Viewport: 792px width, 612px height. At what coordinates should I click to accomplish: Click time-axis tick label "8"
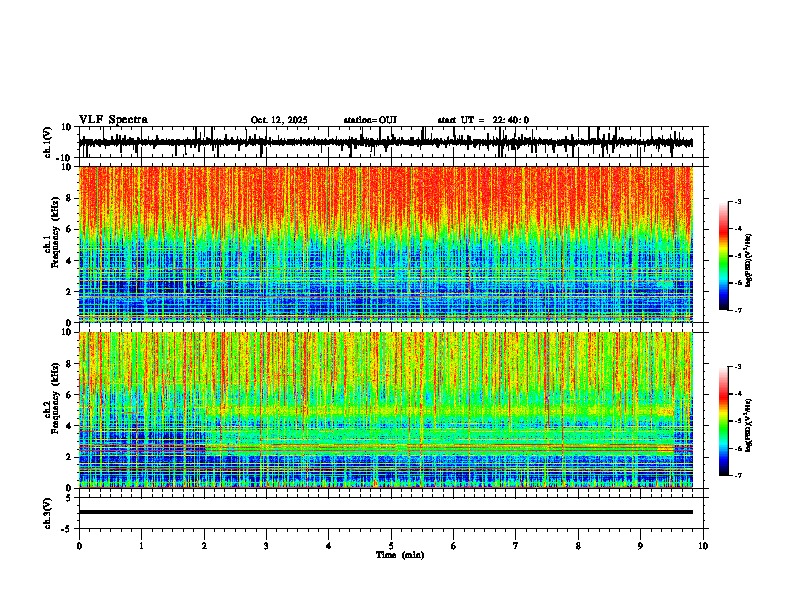click(578, 545)
